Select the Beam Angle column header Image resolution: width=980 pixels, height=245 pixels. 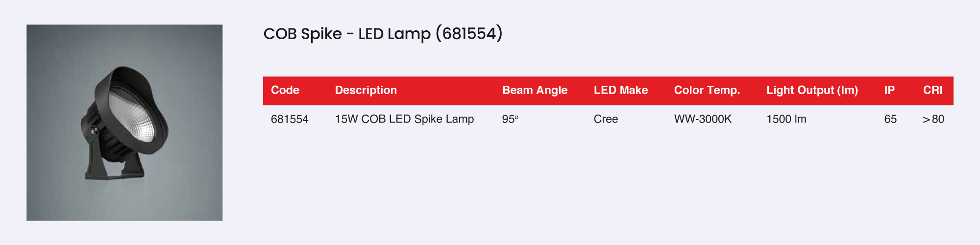coord(535,90)
